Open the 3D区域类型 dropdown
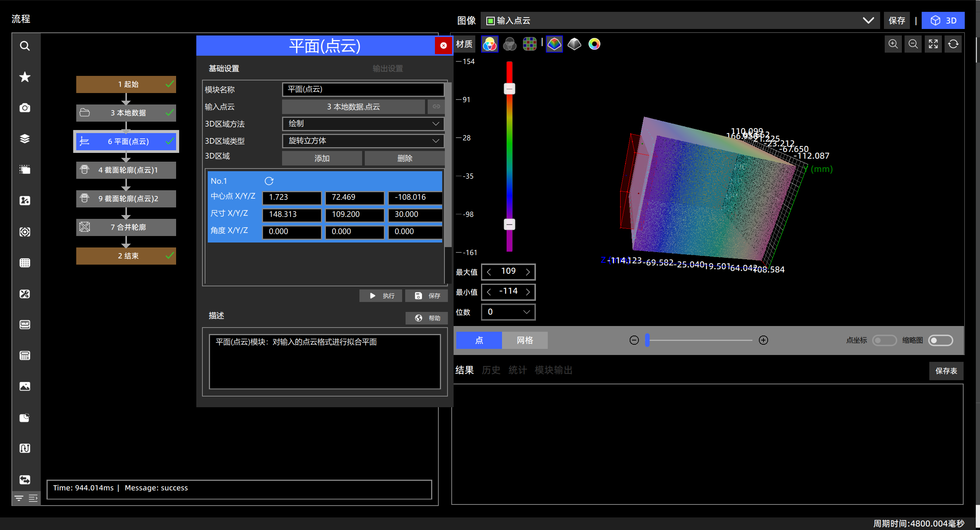 point(363,141)
